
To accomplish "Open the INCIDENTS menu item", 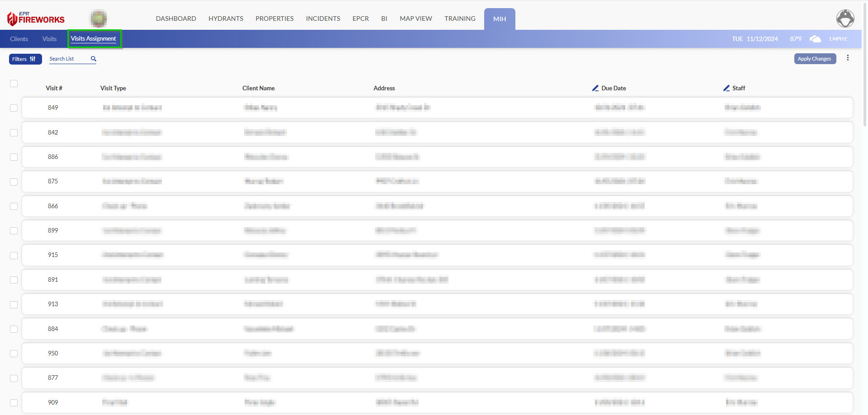I will [x=323, y=19].
